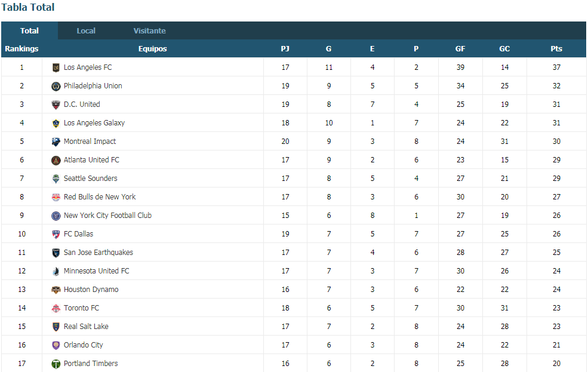Click the Portland Timbers crest icon

56,364
